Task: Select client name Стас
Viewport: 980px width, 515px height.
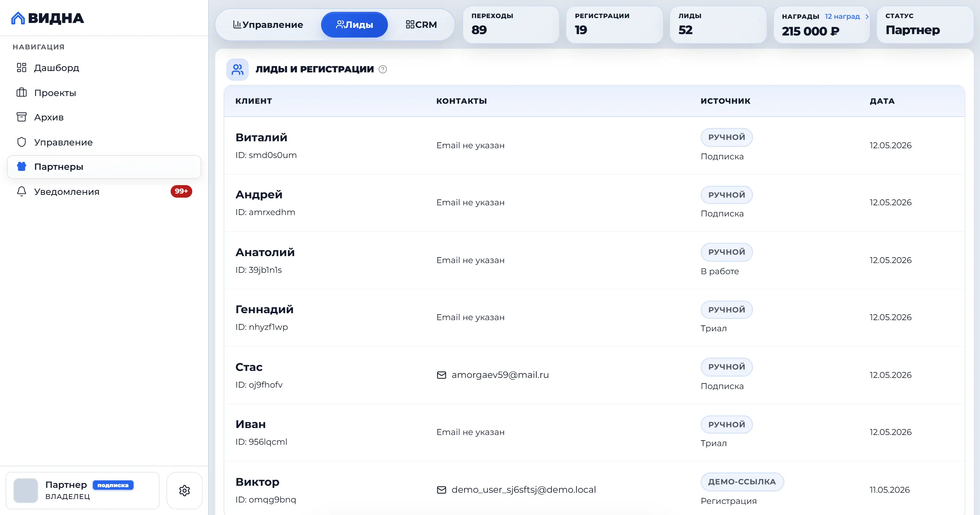Action: click(249, 367)
